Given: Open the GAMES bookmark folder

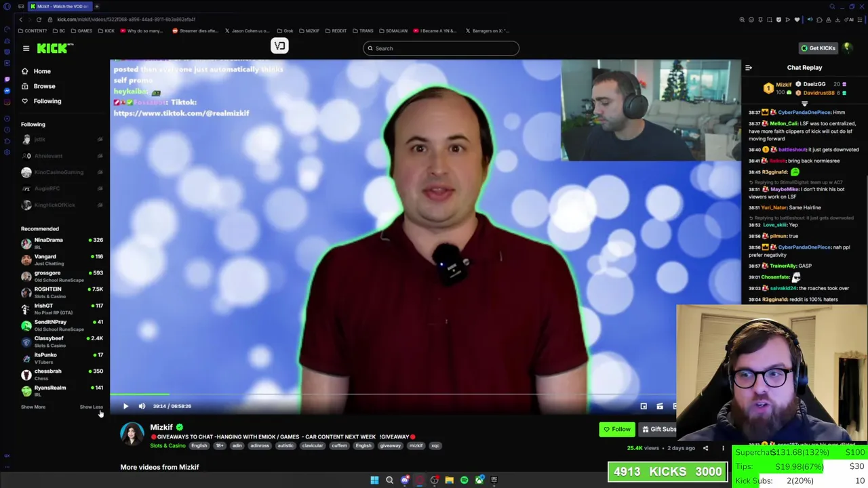Looking at the screenshot, I should click(x=81, y=30).
